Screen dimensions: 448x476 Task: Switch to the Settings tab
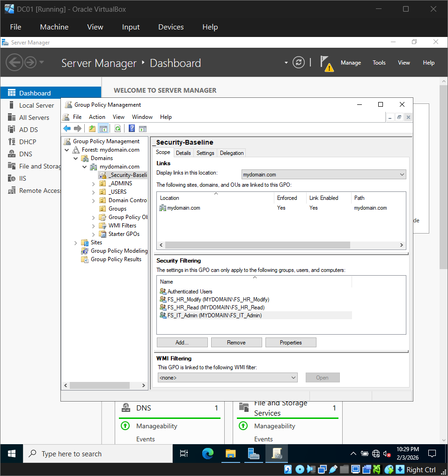point(206,153)
